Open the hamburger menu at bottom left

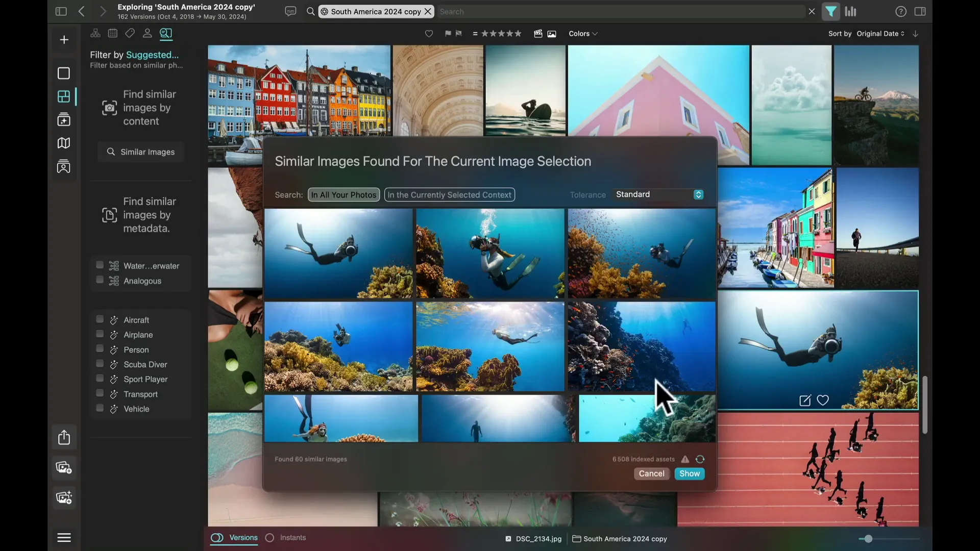pyautogui.click(x=64, y=537)
